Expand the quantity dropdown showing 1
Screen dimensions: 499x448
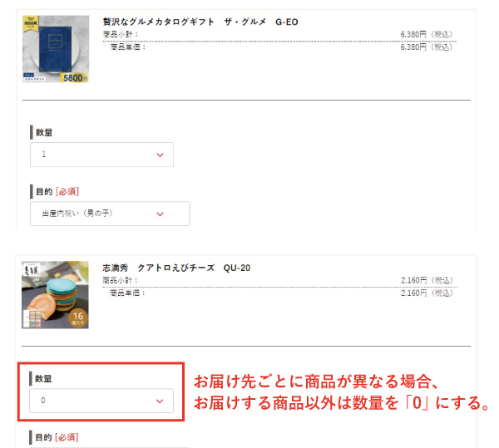point(101,155)
